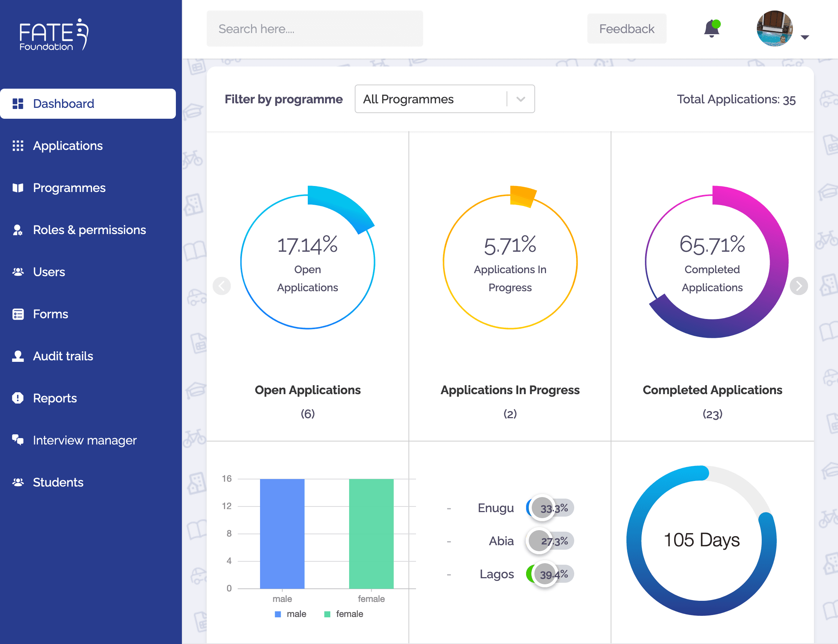Click the blue male bar in chart
Screen dimensions: 838x644
click(282, 533)
